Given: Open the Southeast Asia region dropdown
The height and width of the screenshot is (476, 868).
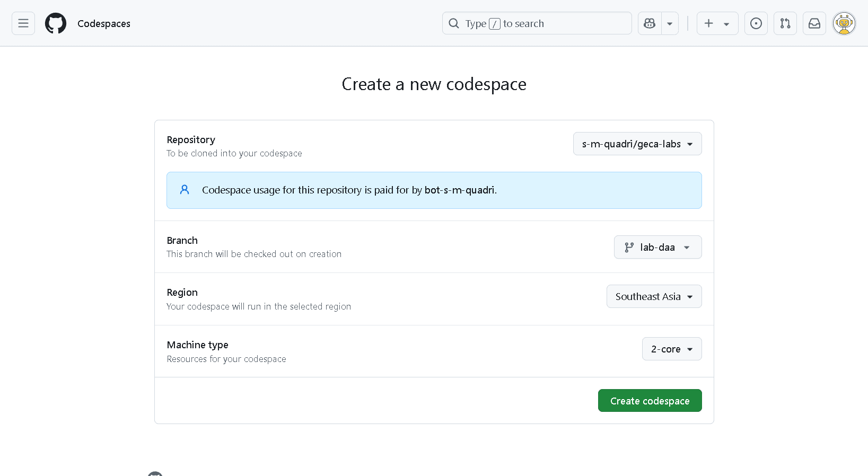Looking at the screenshot, I should (x=654, y=296).
